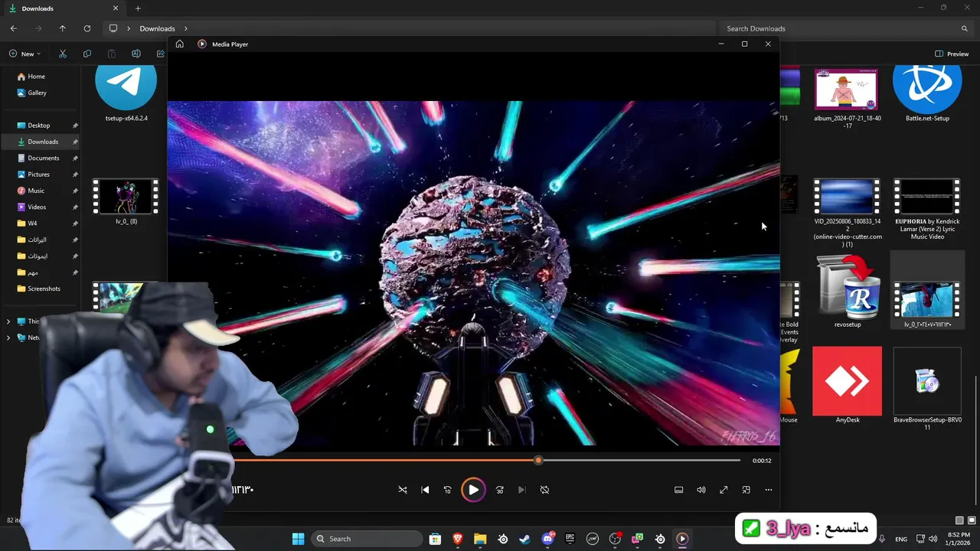Open Documents in the navigation pane

(43, 158)
